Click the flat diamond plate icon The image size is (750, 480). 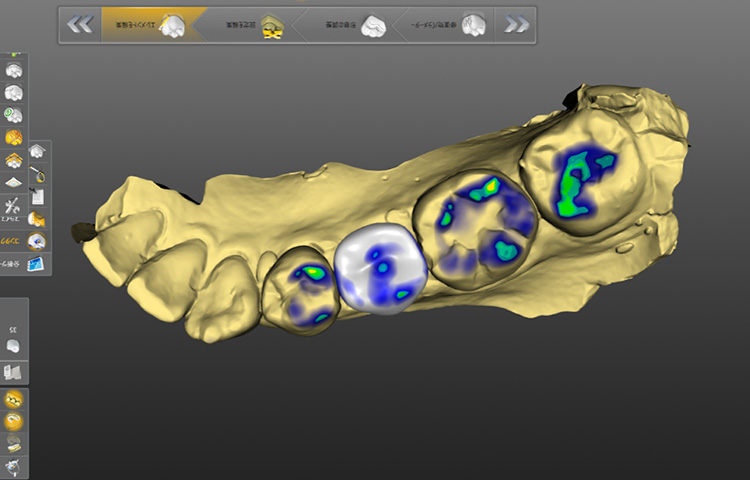(x=14, y=182)
